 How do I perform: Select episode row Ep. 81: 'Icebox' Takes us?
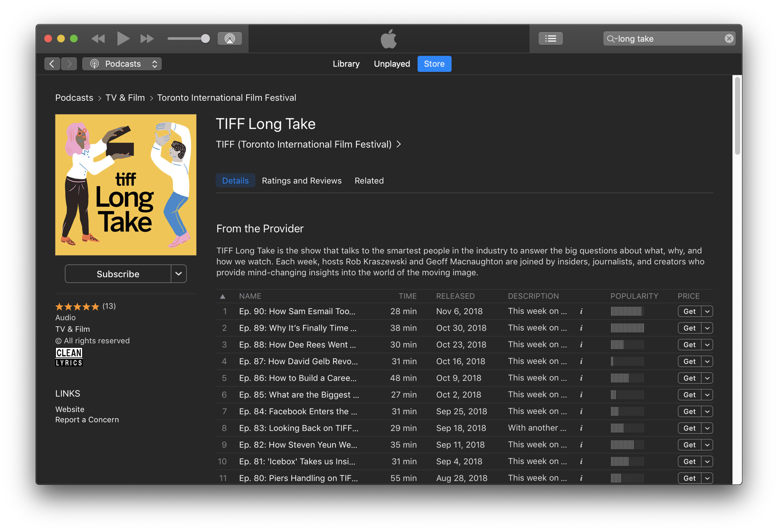[x=464, y=461]
